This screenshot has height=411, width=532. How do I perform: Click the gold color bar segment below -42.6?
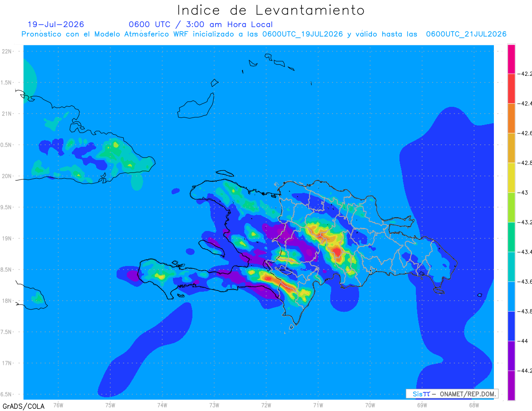click(511, 148)
